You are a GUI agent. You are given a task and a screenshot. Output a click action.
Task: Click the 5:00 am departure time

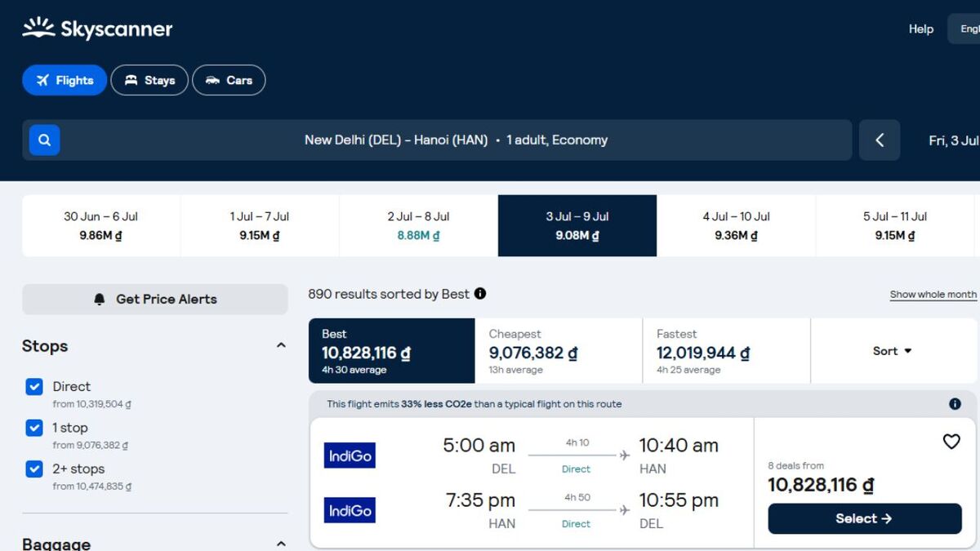tap(479, 446)
